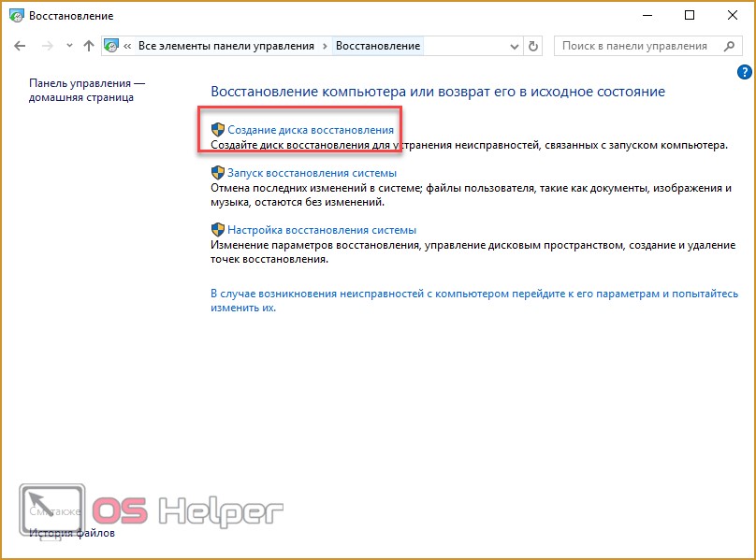
Task: Close the Восстановление window
Action: pyautogui.click(x=733, y=15)
